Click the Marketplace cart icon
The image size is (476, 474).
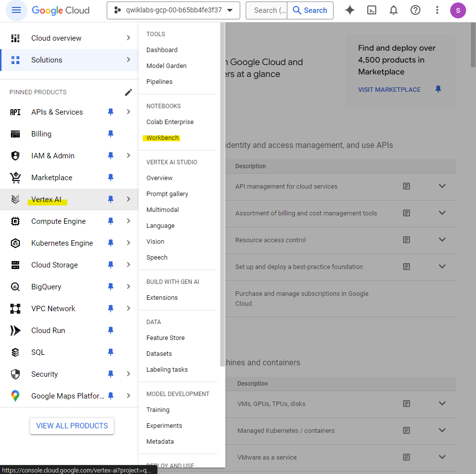pos(15,178)
